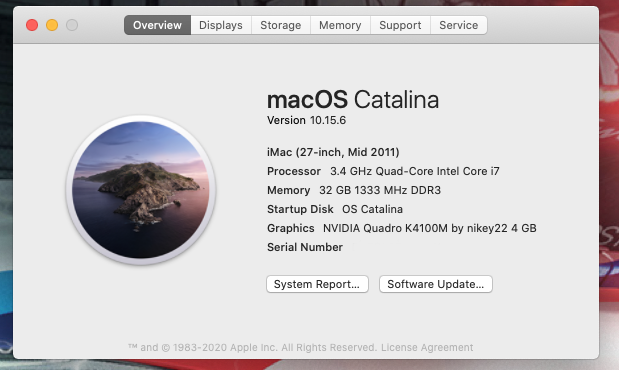
Task: Switch to the Memory tab
Action: click(340, 25)
